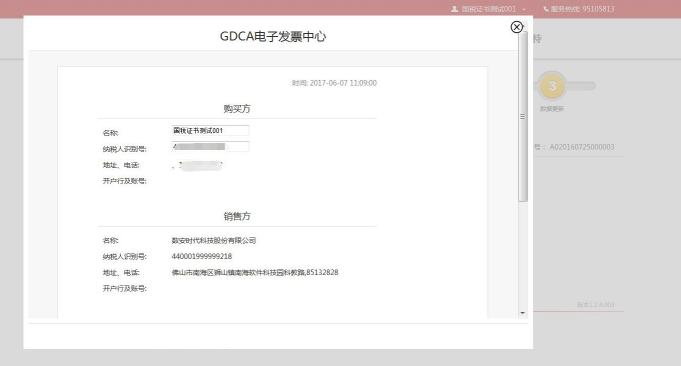Click the buyer 名称 input field
The image size is (681, 366).
(211, 131)
